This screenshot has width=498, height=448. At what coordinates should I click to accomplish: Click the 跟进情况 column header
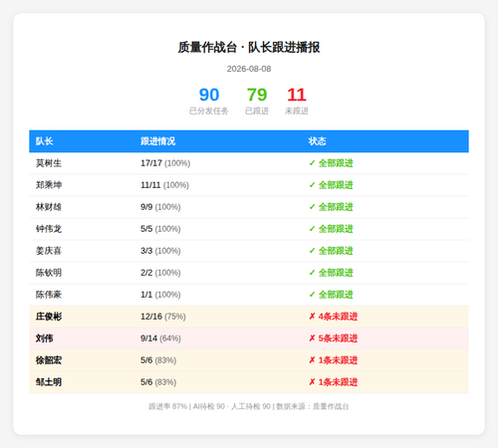tap(158, 141)
